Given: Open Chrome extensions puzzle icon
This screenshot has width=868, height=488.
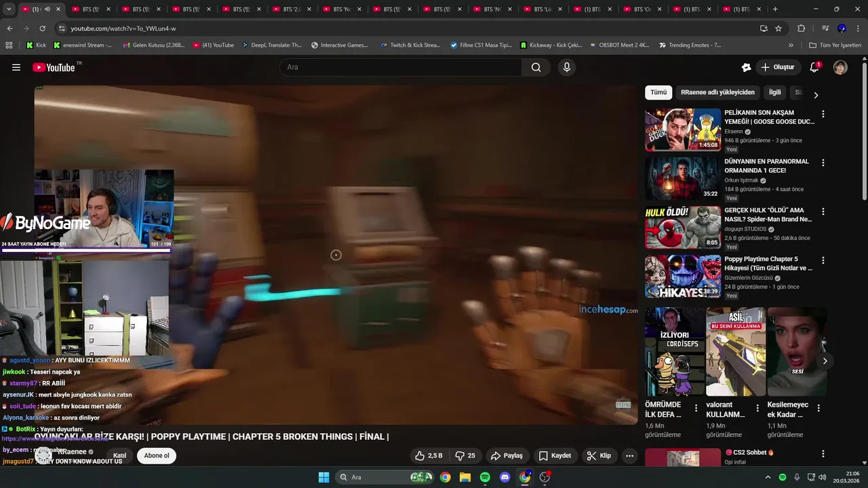Looking at the screenshot, I should click(801, 28).
